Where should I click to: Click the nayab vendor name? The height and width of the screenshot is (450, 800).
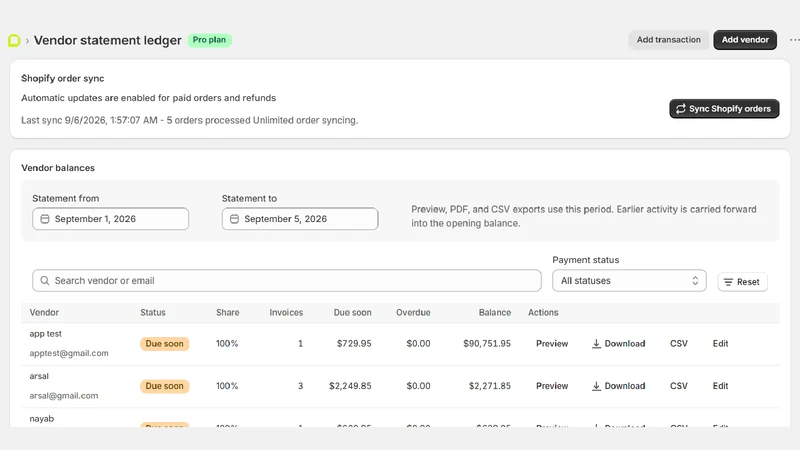[x=42, y=418]
